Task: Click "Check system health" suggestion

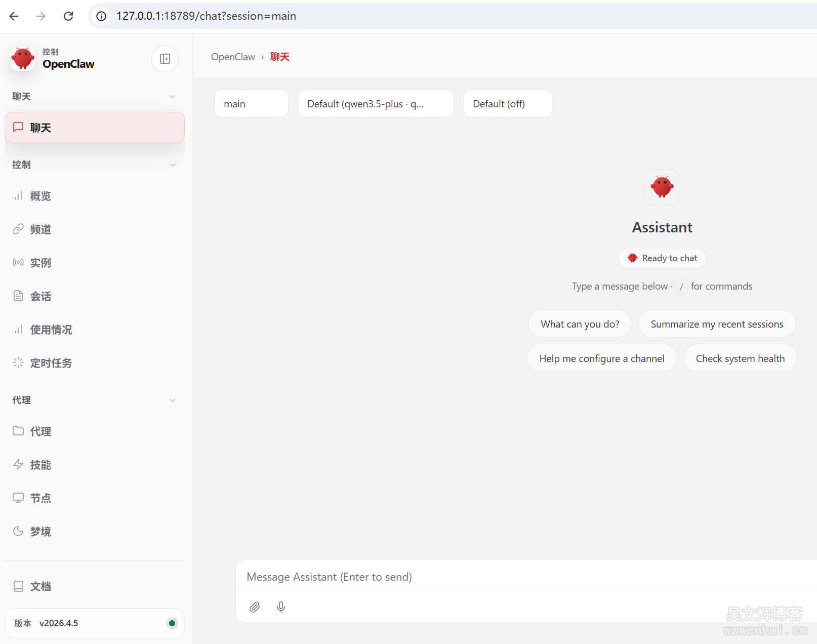Action: coord(740,358)
